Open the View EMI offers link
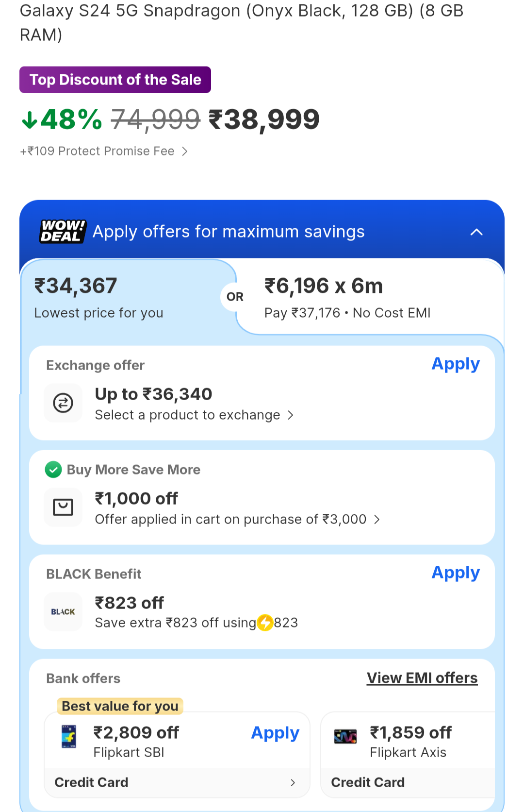The height and width of the screenshot is (812, 524). pos(422,678)
